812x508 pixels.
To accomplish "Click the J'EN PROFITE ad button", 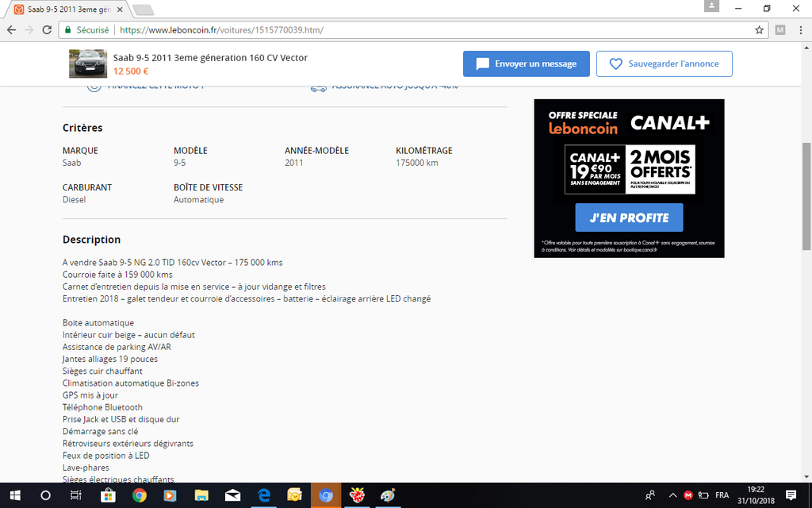I will tap(629, 217).
